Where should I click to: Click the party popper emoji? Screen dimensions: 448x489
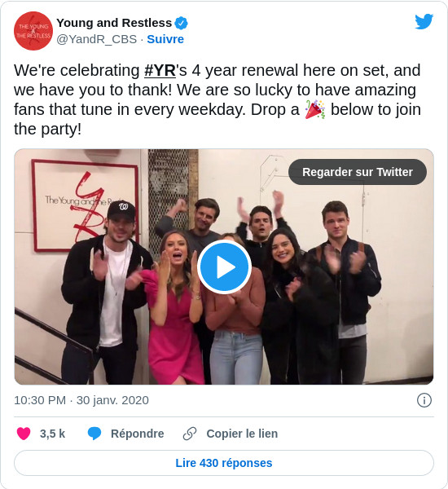(315, 109)
